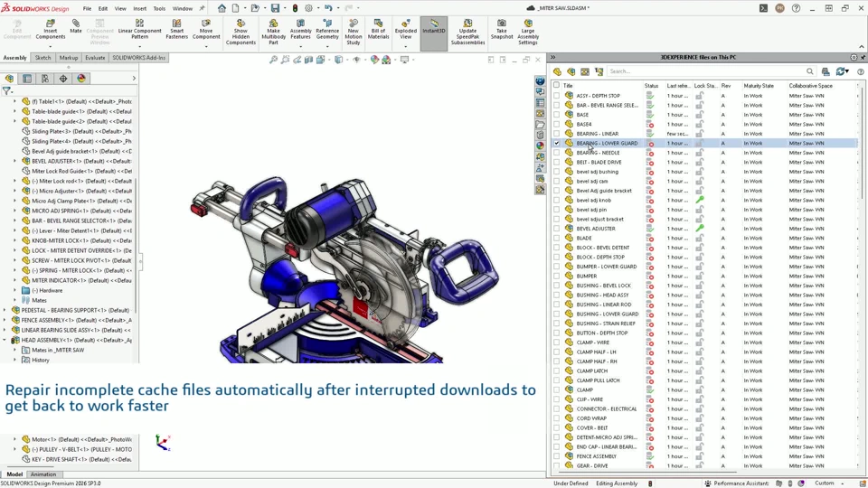Image resolution: width=868 pixels, height=488 pixels.
Task: Uncheck BEARING - LOWER GUARD checkbox
Action: [556, 144]
